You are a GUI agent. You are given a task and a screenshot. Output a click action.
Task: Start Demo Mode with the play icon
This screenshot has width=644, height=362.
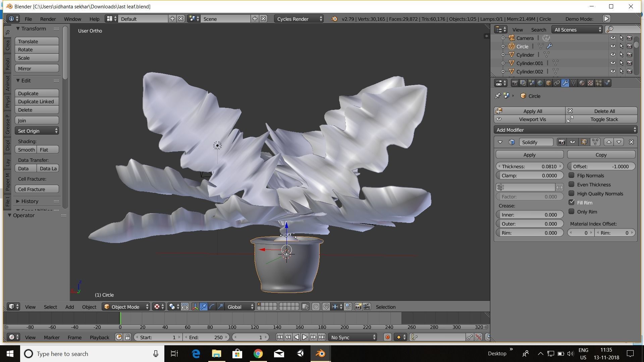coord(606,19)
